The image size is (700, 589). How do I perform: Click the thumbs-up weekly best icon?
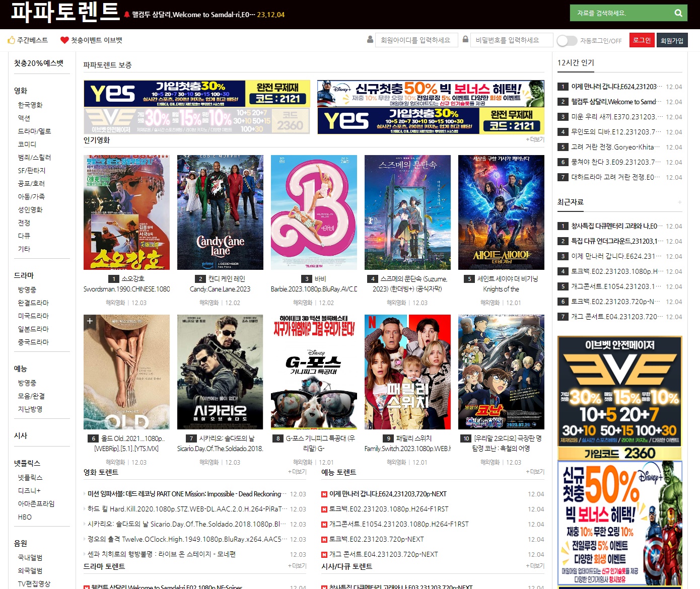[12, 40]
